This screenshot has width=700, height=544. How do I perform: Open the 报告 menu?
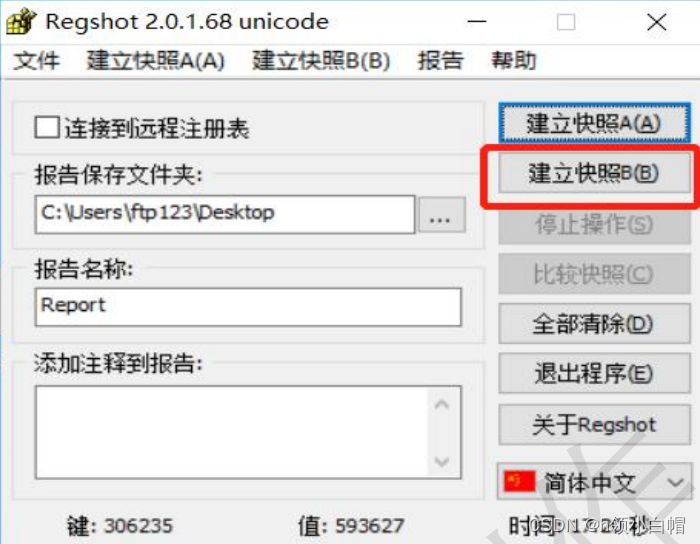pos(441,61)
